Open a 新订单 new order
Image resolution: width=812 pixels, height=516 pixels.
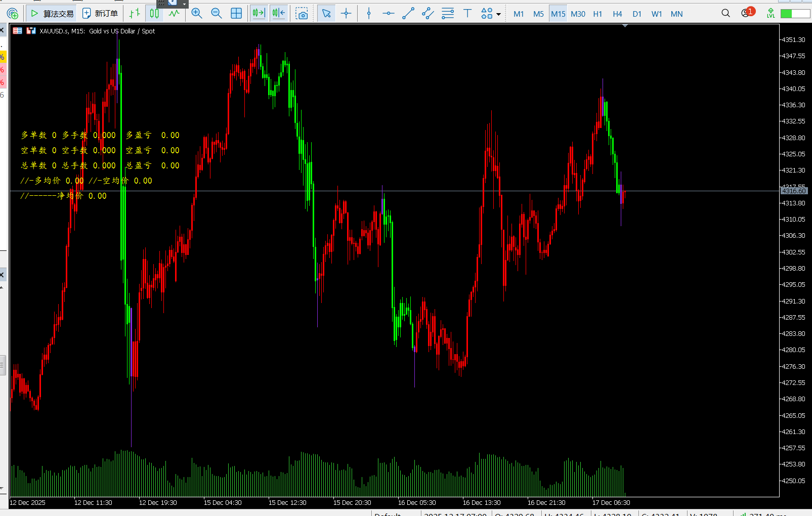pyautogui.click(x=100, y=14)
